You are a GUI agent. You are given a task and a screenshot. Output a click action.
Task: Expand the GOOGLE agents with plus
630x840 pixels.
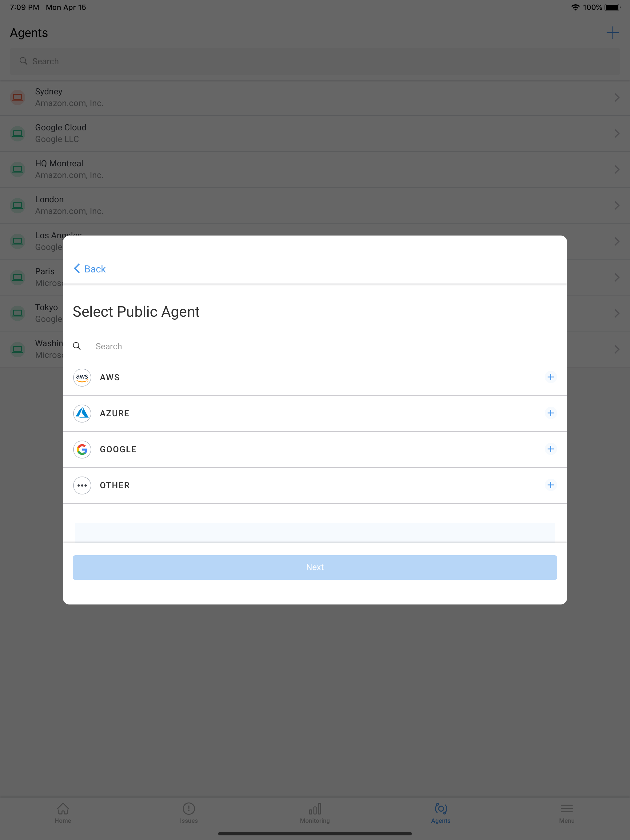pyautogui.click(x=550, y=449)
